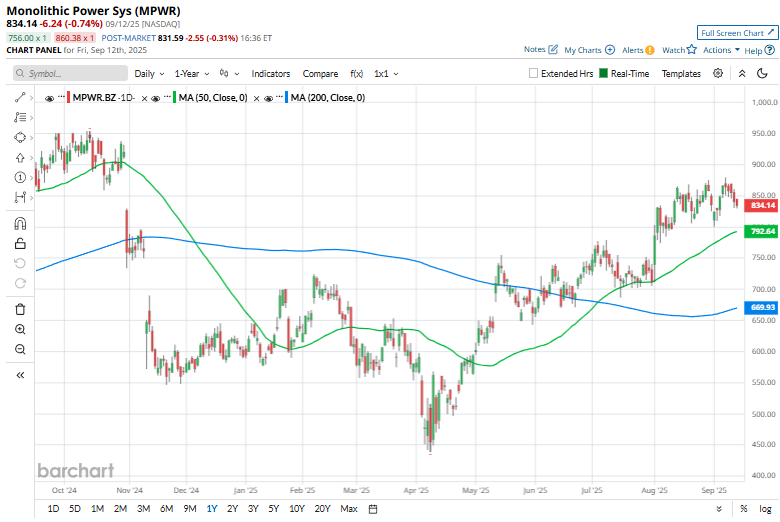Screen dimensions: 780x522
Task: Click the red MPWR.BZ series color swatch
Action: point(68,98)
